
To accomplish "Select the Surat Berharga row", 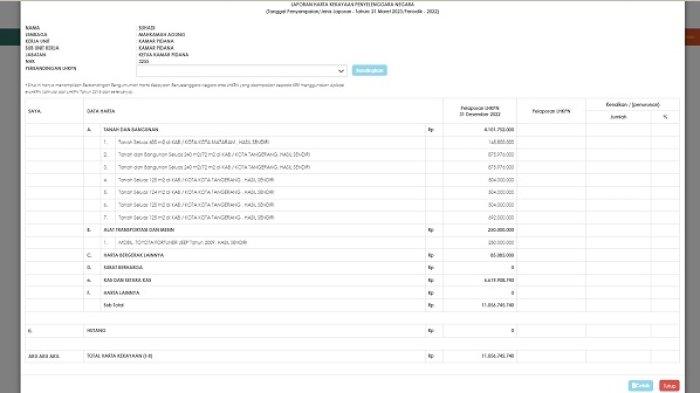I will pos(353,268).
